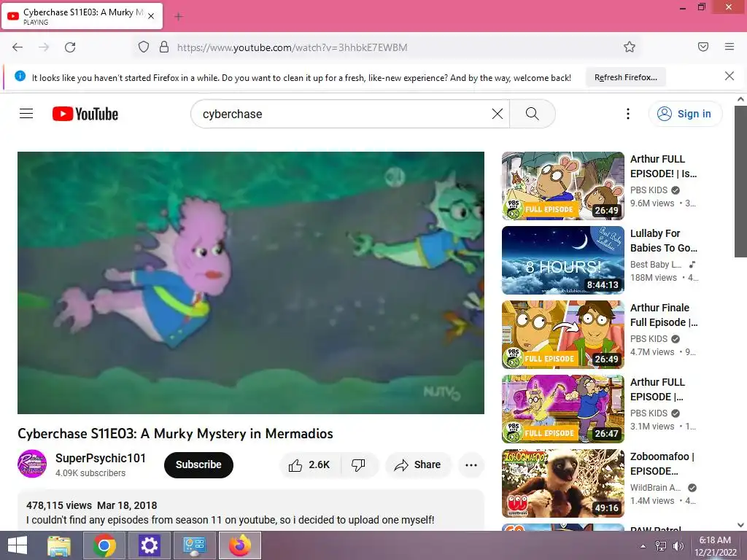Open the Lullaby 8 HOURS thumbnail
Viewport: 747px width, 560px height.
(x=562, y=260)
